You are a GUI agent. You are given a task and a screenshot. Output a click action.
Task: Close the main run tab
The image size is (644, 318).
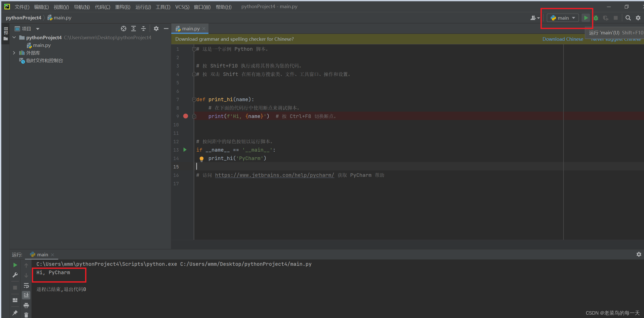point(52,255)
